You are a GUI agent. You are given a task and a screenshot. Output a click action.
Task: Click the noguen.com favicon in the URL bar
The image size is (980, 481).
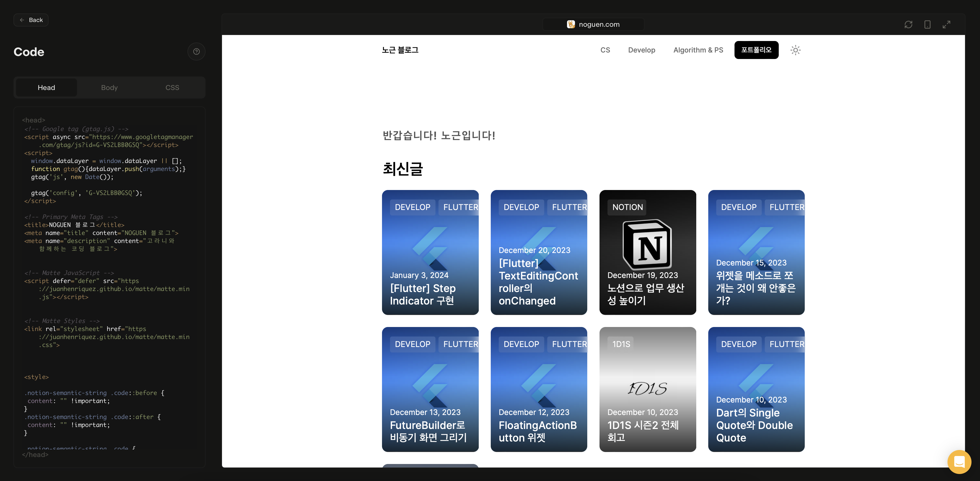pos(571,24)
